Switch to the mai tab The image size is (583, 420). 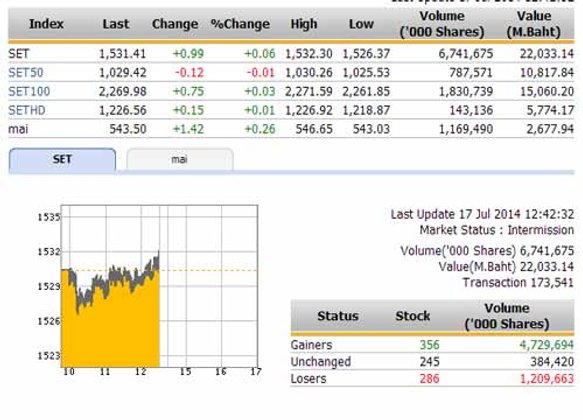point(180,160)
